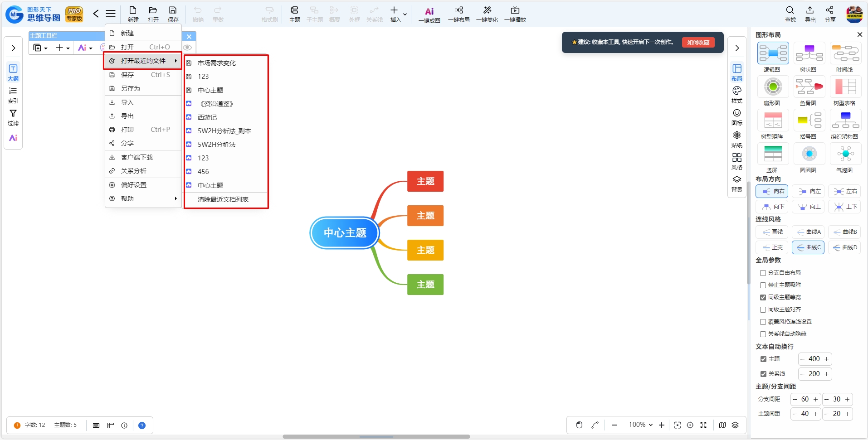Image resolution: width=868 pixels, height=440 pixels.
Task: Open the 100% zoom level dropdown
Action: (x=640, y=425)
